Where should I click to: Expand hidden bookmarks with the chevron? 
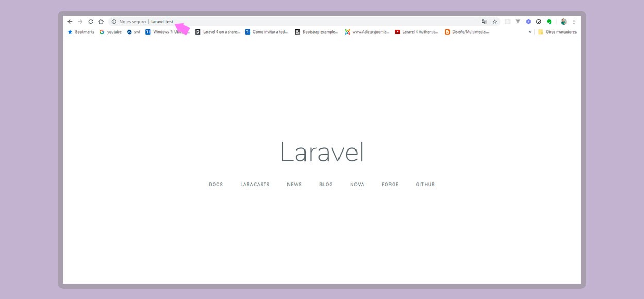530,32
